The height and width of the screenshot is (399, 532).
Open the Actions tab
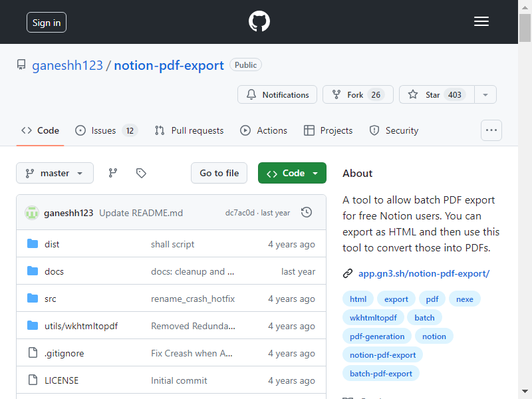tap(263, 130)
